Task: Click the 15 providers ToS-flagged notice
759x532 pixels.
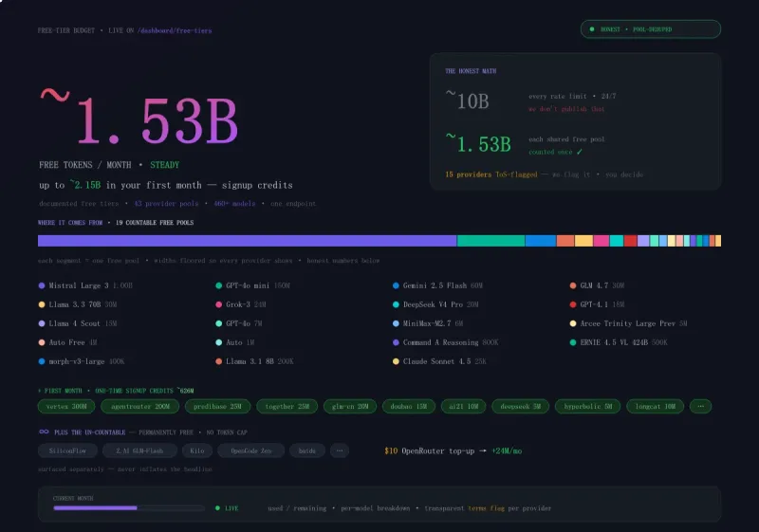Action: (x=491, y=174)
